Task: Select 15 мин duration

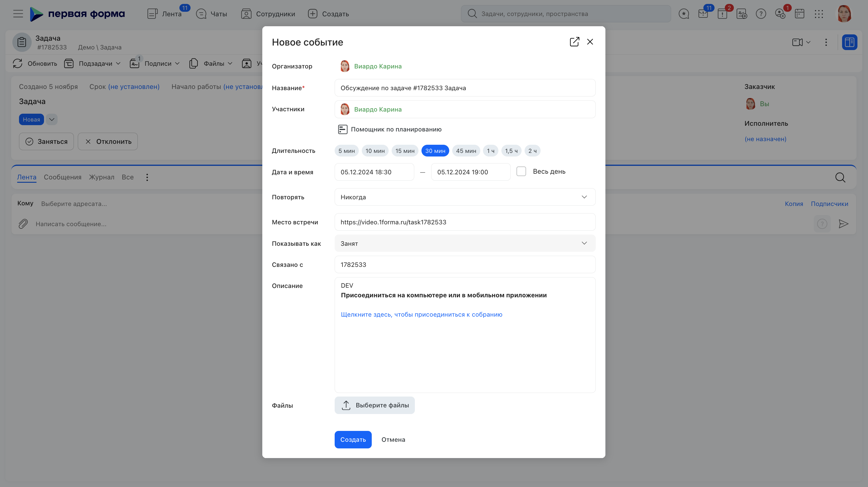Action: pos(405,151)
